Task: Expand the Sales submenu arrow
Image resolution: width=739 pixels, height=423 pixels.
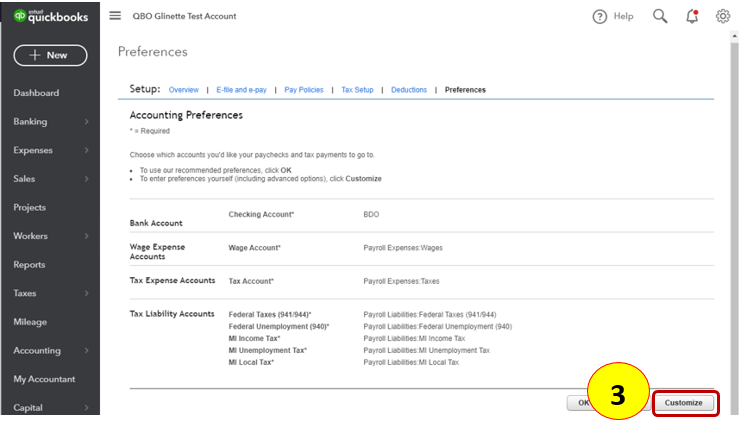Action: [x=87, y=179]
